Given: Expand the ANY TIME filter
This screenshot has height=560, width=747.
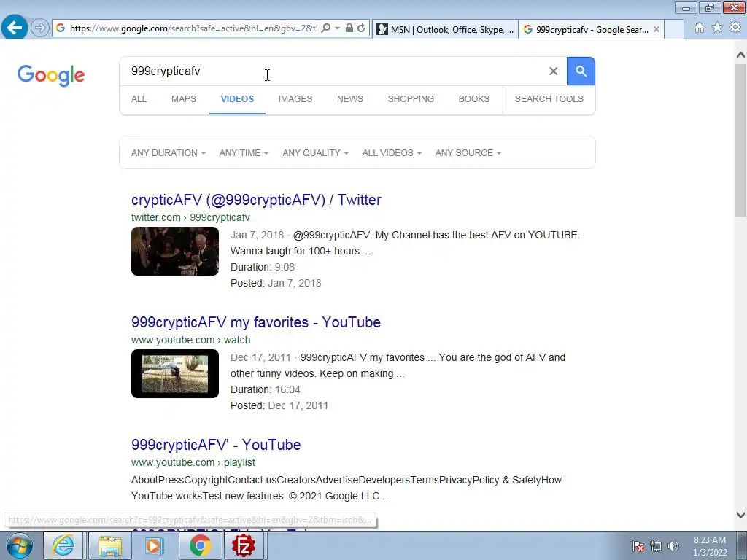Looking at the screenshot, I should coord(244,153).
